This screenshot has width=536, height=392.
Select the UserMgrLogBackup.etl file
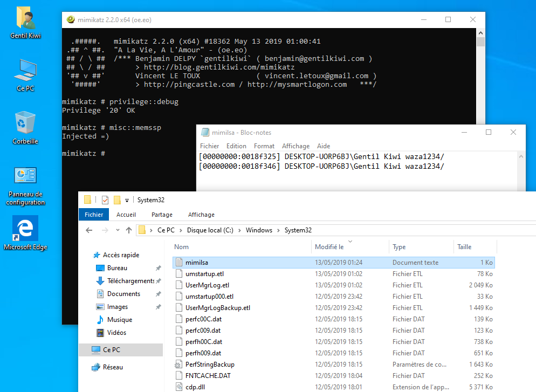pos(334,307)
